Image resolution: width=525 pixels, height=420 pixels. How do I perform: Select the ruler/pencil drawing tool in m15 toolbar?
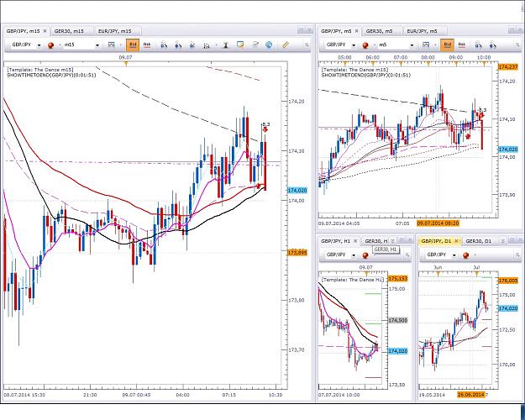click(x=286, y=45)
